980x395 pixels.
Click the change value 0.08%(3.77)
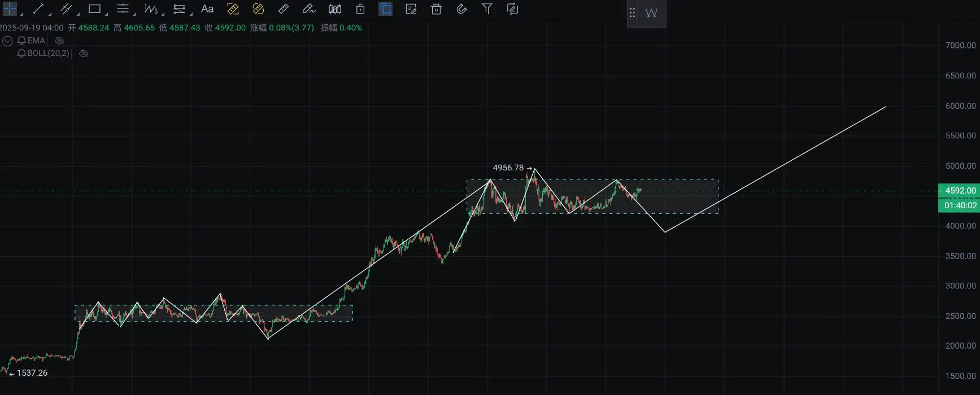pos(291,28)
